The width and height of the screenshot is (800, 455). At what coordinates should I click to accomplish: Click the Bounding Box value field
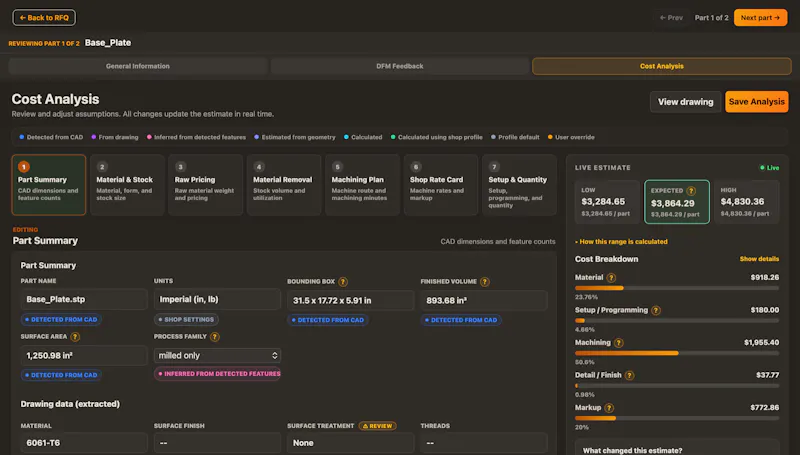coord(351,300)
